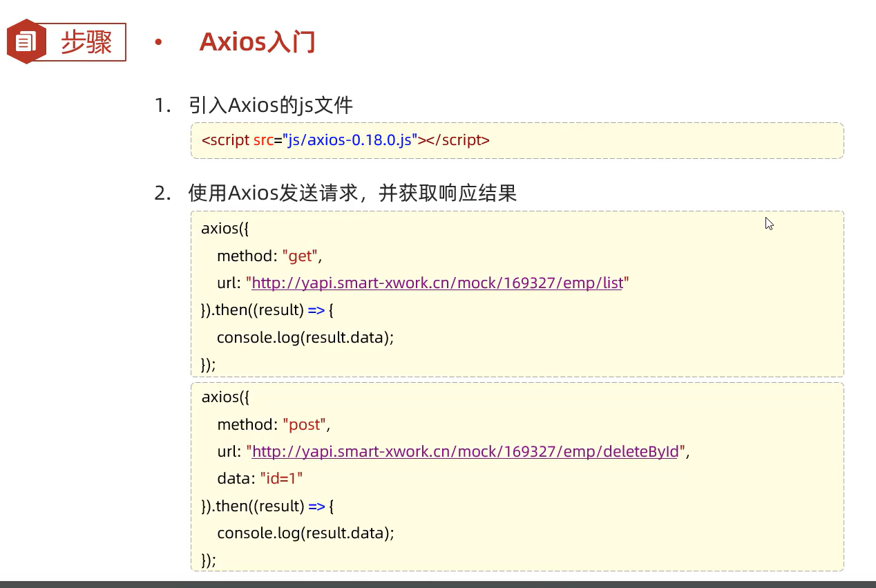This screenshot has height=588, width=876.
Task: Open the emp/list mock URL link
Action: coord(437,283)
